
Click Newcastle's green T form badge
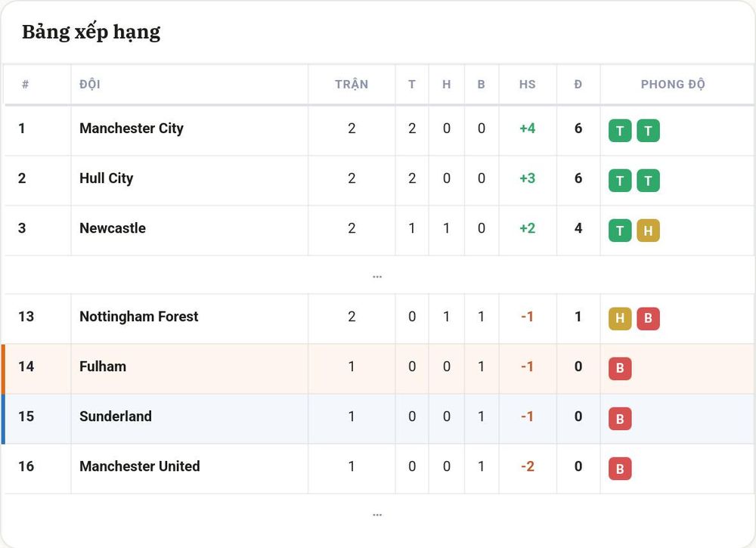(x=620, y=231)
